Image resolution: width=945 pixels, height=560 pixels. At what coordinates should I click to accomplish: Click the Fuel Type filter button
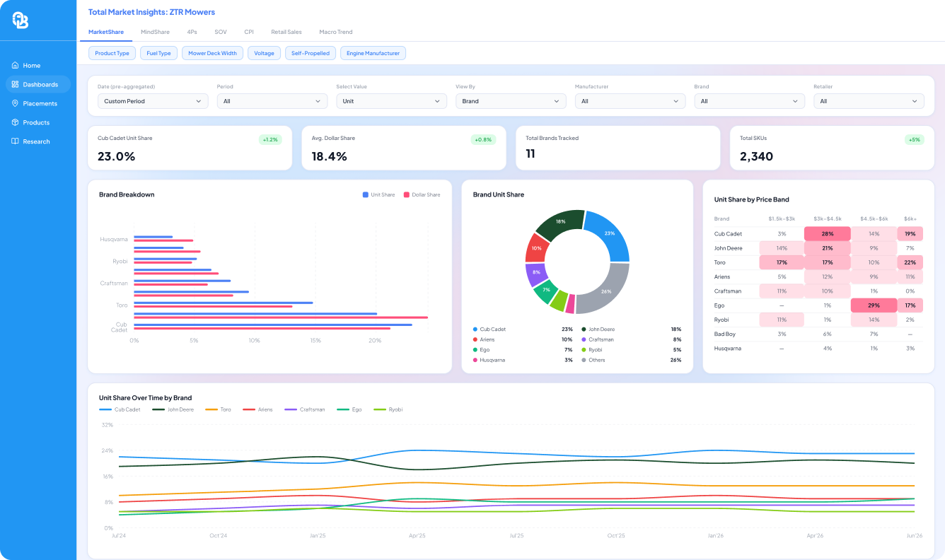(158, 53)
